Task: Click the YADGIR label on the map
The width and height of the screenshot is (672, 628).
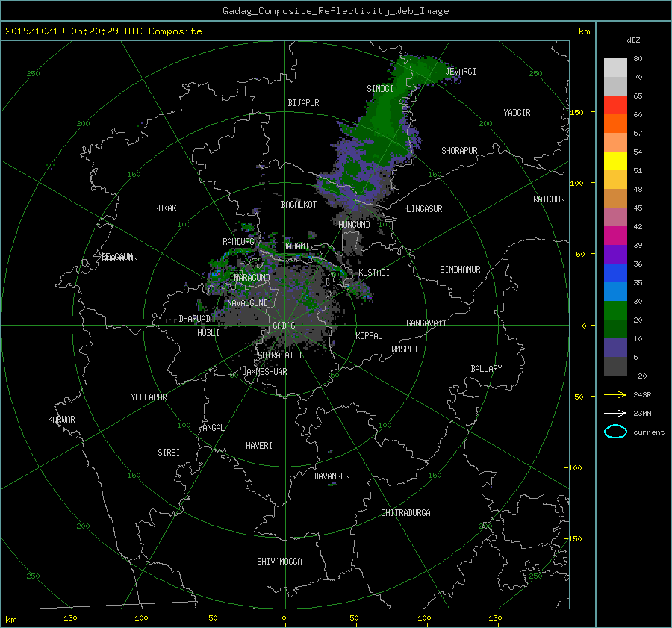Action: pos(517,113)
